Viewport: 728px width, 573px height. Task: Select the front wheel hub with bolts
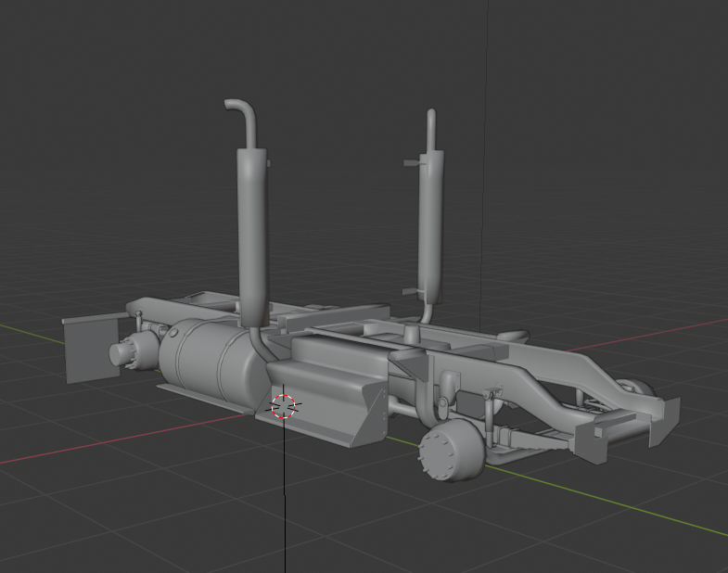(451, 450)
